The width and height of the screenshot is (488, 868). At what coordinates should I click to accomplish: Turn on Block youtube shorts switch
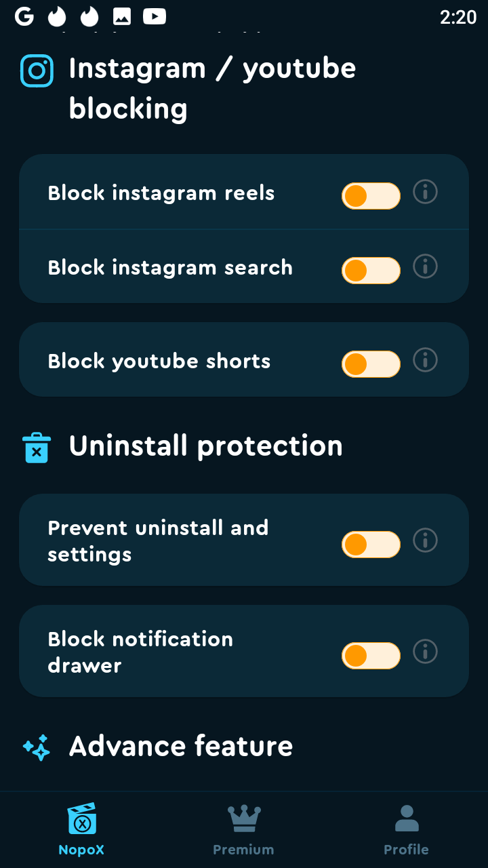(371, 364)
